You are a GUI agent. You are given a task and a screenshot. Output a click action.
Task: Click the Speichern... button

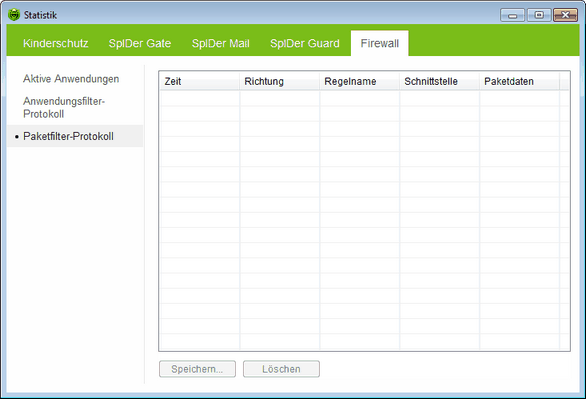point(197,369)
